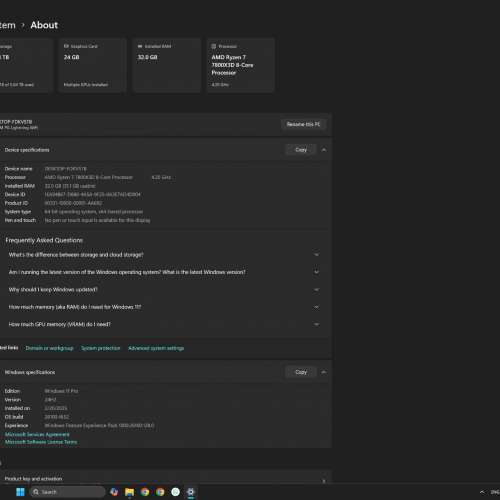
Task: Click the Installed RAM value 32.0 GB
Action: pos(70,186)
